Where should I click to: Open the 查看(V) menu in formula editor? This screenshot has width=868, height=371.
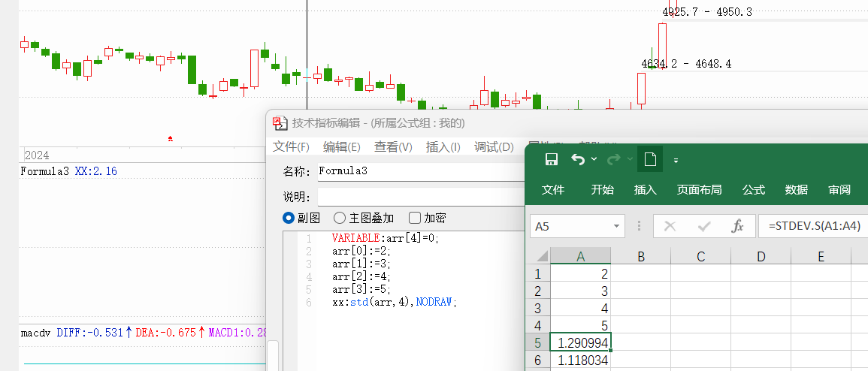[393, 147]
